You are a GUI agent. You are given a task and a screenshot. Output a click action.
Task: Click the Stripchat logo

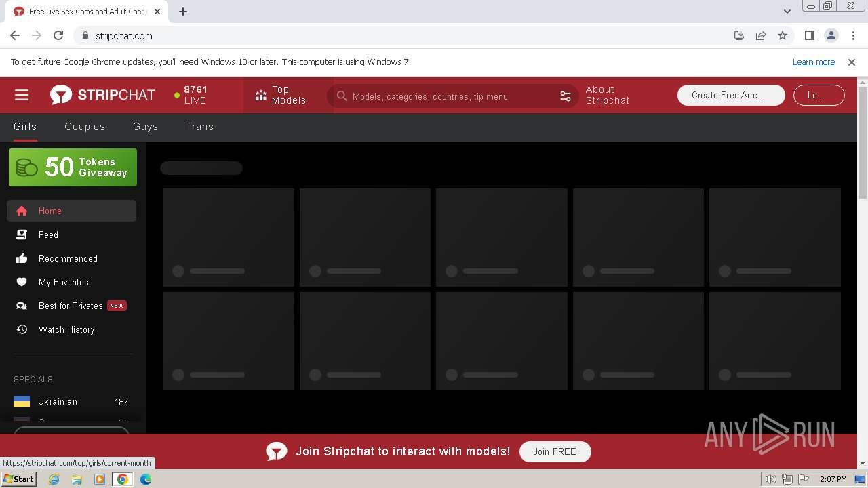pos(102,95)
